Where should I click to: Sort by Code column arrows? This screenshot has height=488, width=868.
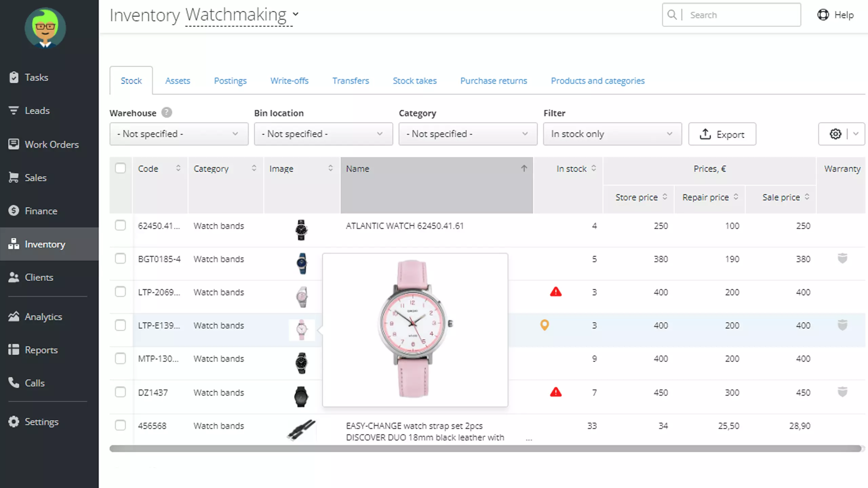[x=178, y=168]
